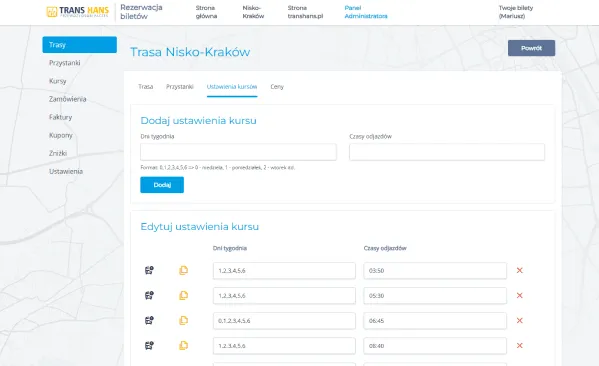
Task: Open Zamówienia in the sidebar
Action: 68,99
